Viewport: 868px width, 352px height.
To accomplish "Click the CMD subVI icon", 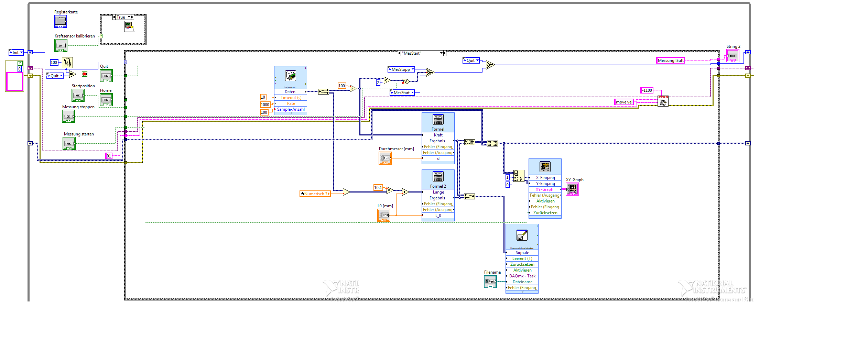I will tap(663, 101).
